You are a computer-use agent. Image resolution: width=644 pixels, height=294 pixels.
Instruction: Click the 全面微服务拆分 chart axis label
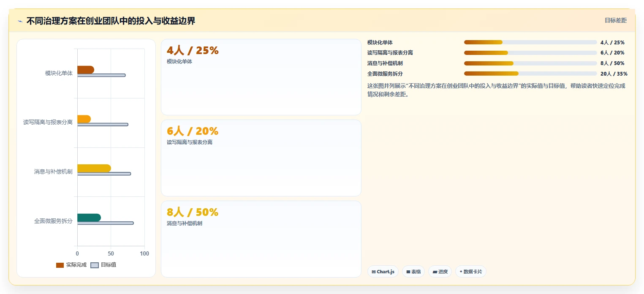click(54, 221)
